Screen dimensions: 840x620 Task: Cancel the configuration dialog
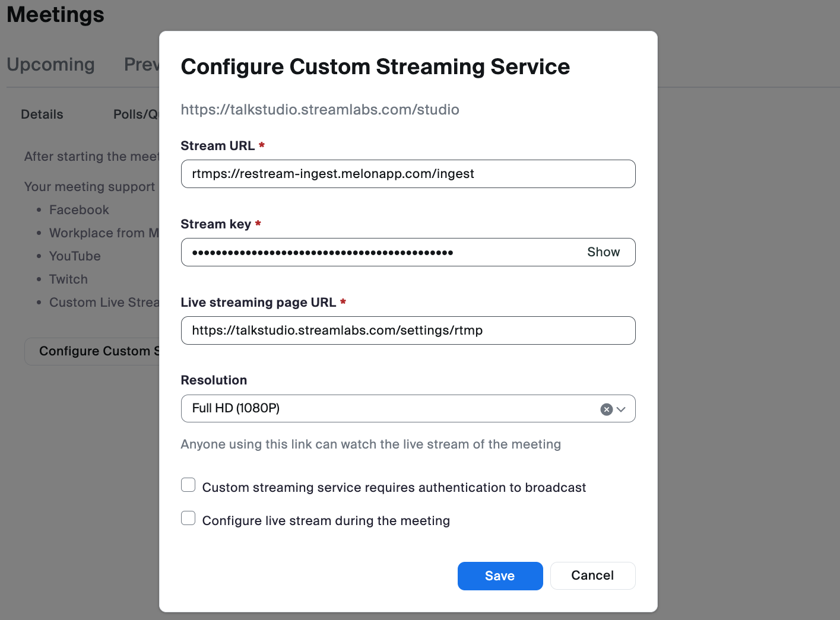[x=592, y=576]
